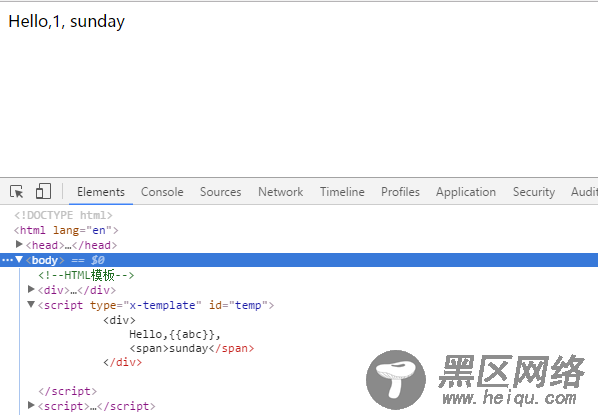598x415 pixels.
Task: Click the "temp" id attribute value
Action: pyautogui.click(x=248, y=306)
